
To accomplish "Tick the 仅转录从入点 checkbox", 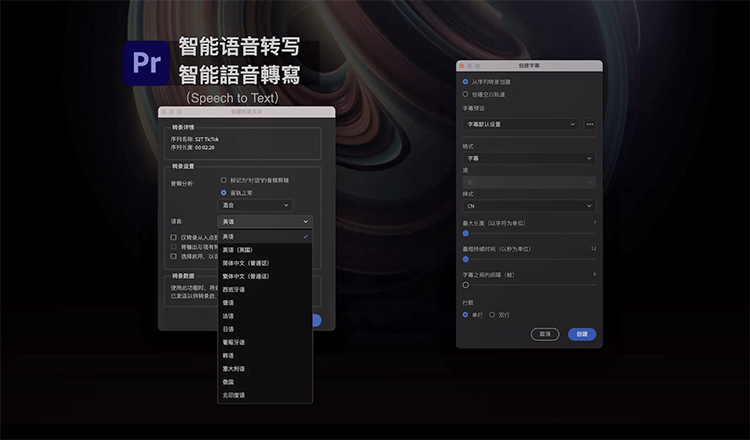I will coord(174,237).
